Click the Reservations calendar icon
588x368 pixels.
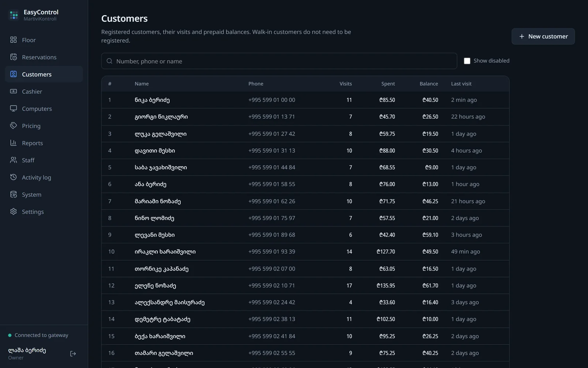tap(14, 57)
